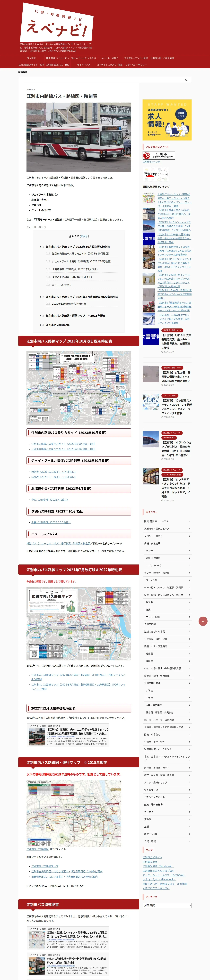Open パン屋 category
The height and width of the screenshot is (980, 210).
167,551
